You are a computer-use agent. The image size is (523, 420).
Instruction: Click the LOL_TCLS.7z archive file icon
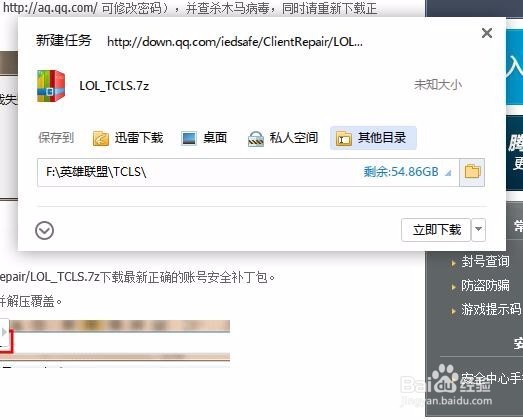click(51, 86)
